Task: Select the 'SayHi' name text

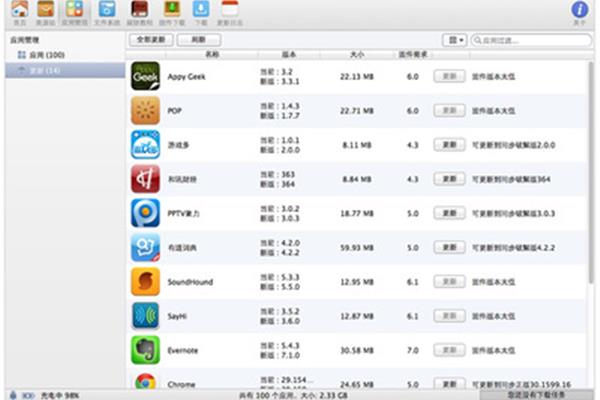Action: (177, 316)
